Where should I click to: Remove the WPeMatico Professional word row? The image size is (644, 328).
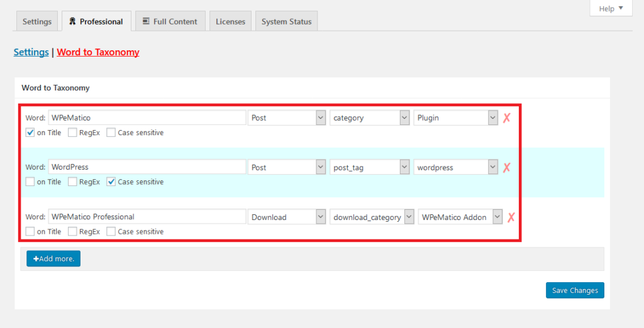(511, 217)
